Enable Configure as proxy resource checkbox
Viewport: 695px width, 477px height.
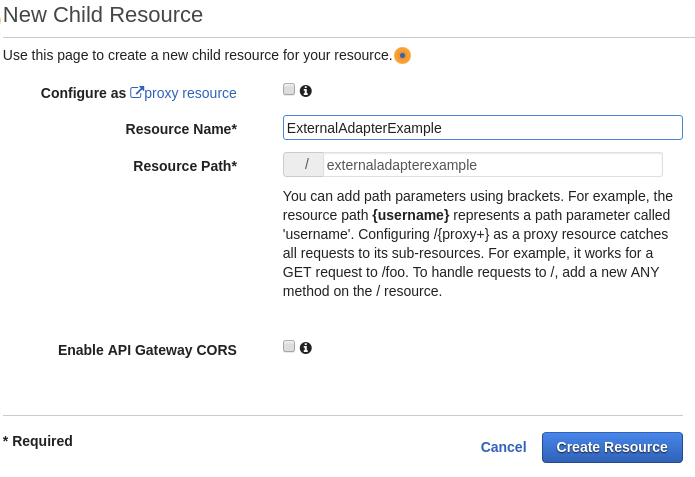pyautogui.click(x=289, y=90)
